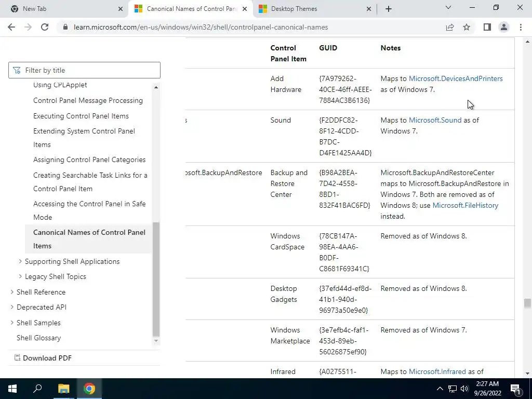
Task: Click the Desktop Gadgets cell
Action: coord(284,294)
